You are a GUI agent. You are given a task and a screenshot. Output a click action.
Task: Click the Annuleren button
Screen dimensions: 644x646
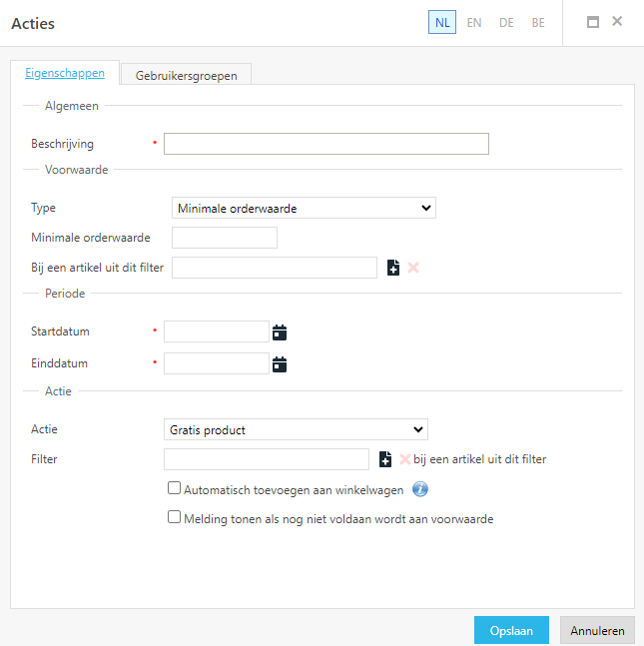coord(597,630)
